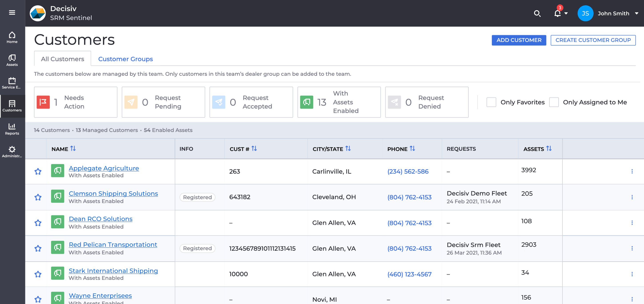This screenshot has width=644, height=304.
Task: Click Red Pelican Transportationt status icon
Action: click(x=58, y=247)
